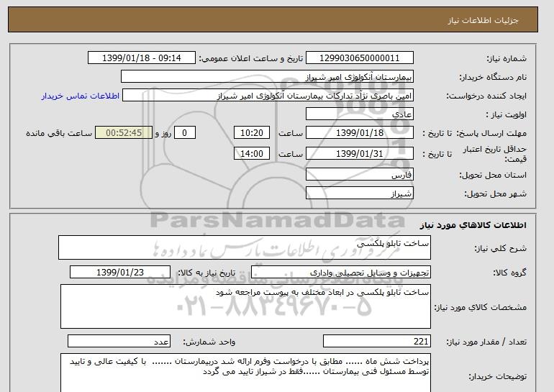Select the label تعداد / مقدار مورد نیاز
Viewport: 554px width, 392px height.
(486, 342)
